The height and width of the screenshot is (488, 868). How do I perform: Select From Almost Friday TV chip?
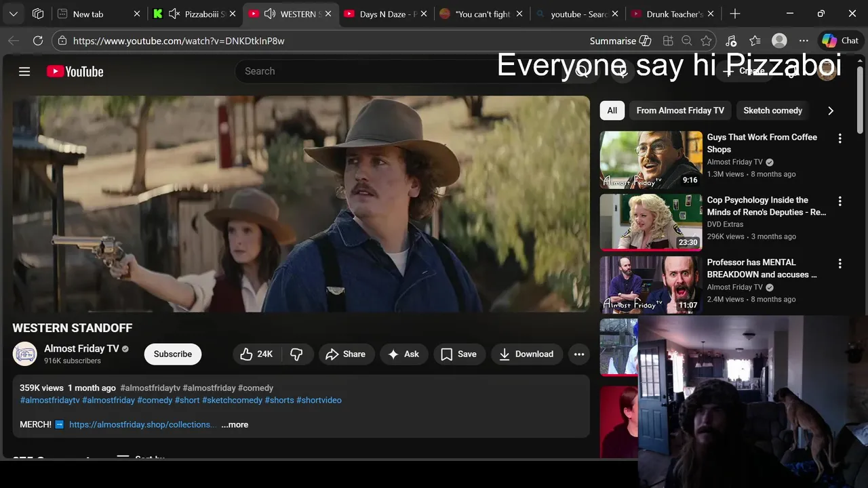[x=680, y=110]
